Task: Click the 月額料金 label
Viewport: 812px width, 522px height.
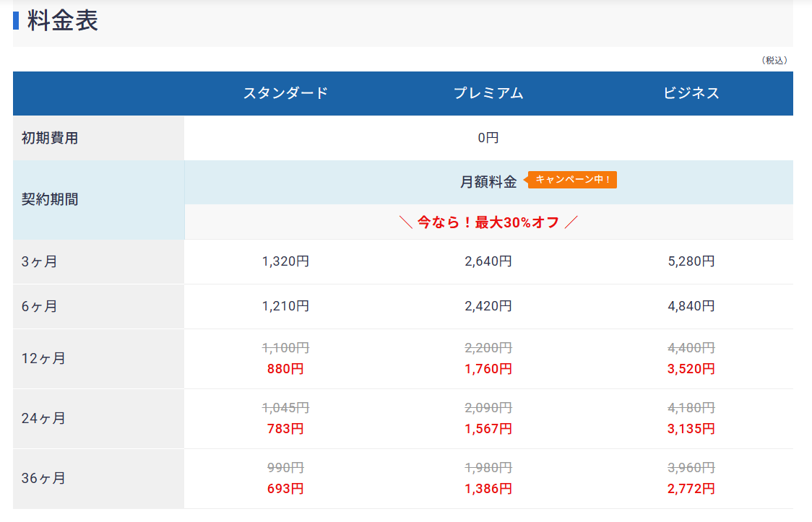Action: coord(488,182)
